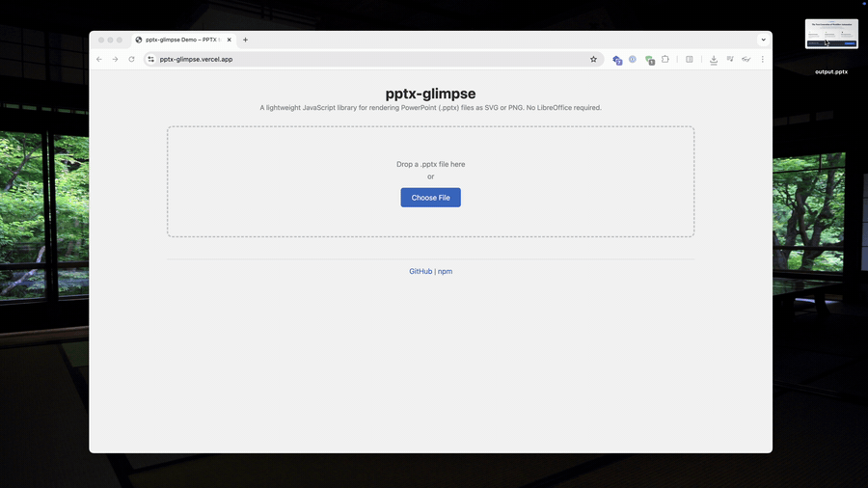Open the green shield extension with badge

[650, 60]
